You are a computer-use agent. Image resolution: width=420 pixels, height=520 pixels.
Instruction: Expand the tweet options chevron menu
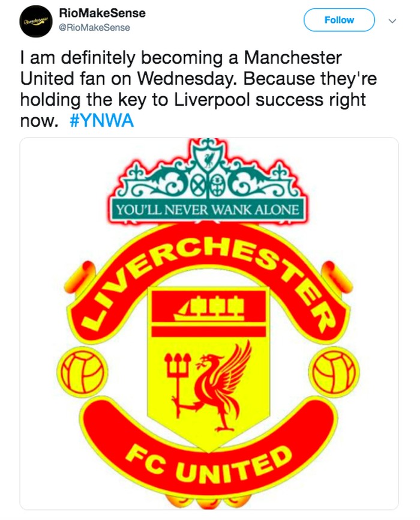coord(393,20)
